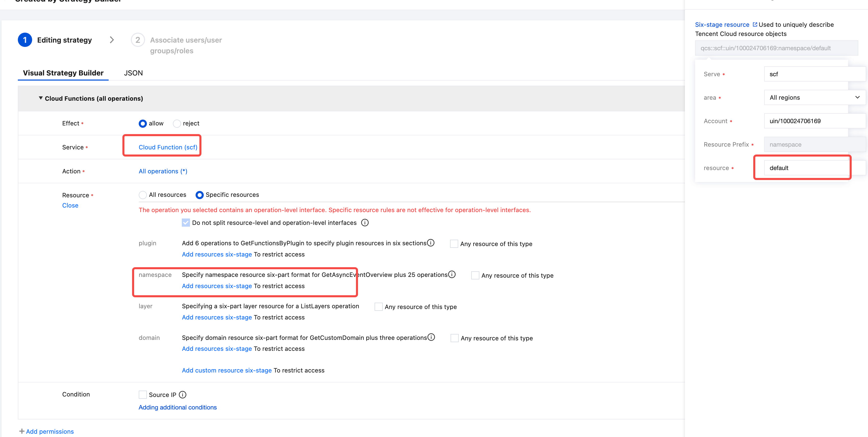868x437 pixels.
Task: Click info icon beside plugin operations text
Action: click(x=431, y=242)
